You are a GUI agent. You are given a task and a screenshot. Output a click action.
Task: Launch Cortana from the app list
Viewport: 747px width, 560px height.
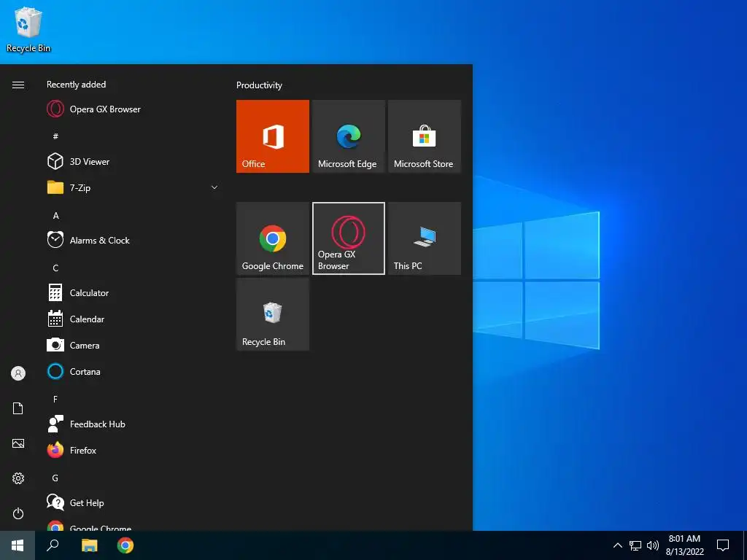coord(133,371)
